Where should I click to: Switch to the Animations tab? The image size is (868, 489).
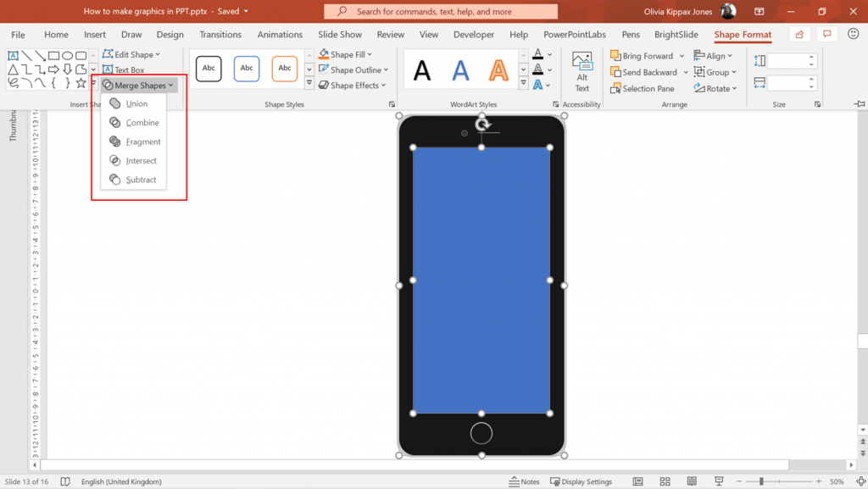280,35
